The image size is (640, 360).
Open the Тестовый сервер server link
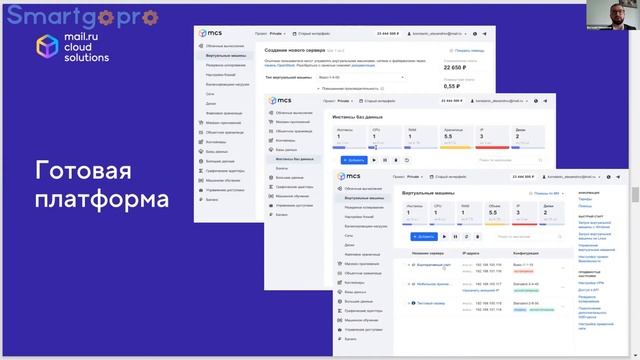coord(431,303)
